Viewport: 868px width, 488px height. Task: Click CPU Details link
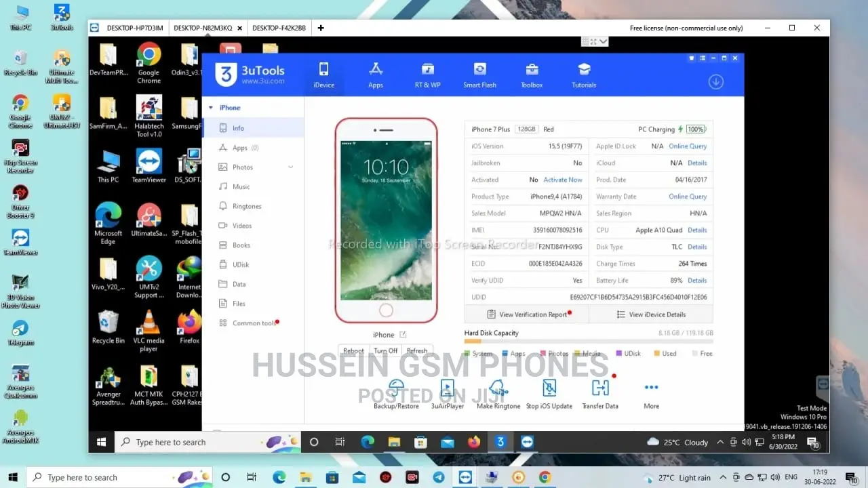tap(697, 230)
